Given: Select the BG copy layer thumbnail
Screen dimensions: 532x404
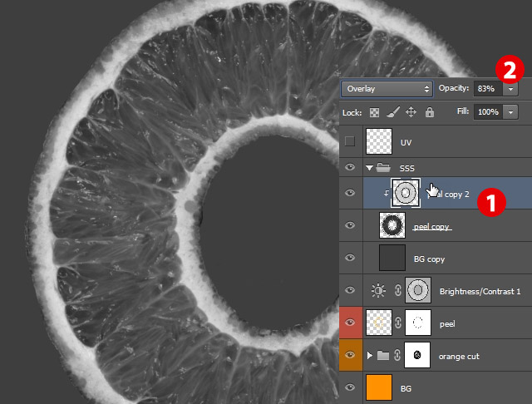Looking at the screenshot, I should 392,258.
